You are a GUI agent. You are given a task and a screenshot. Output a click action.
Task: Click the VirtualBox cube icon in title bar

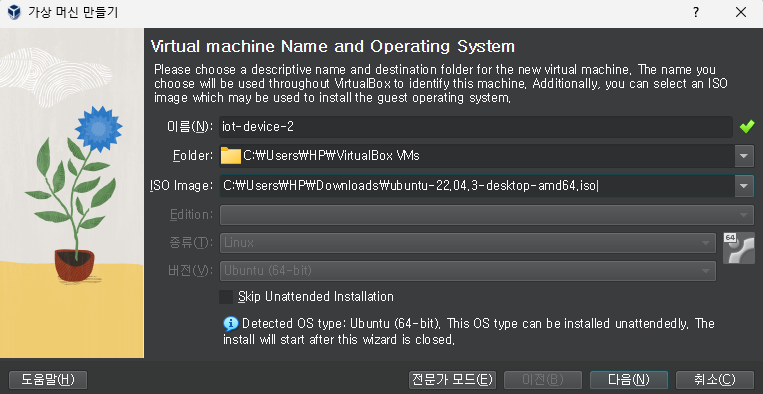click(14, 12)
